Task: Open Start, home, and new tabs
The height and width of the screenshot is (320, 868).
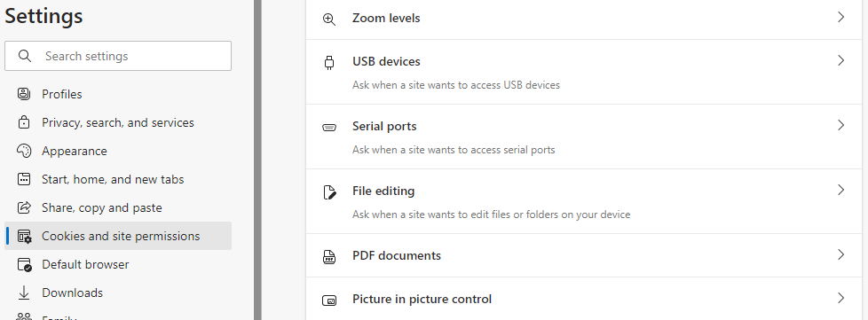Action: point(118,179)
